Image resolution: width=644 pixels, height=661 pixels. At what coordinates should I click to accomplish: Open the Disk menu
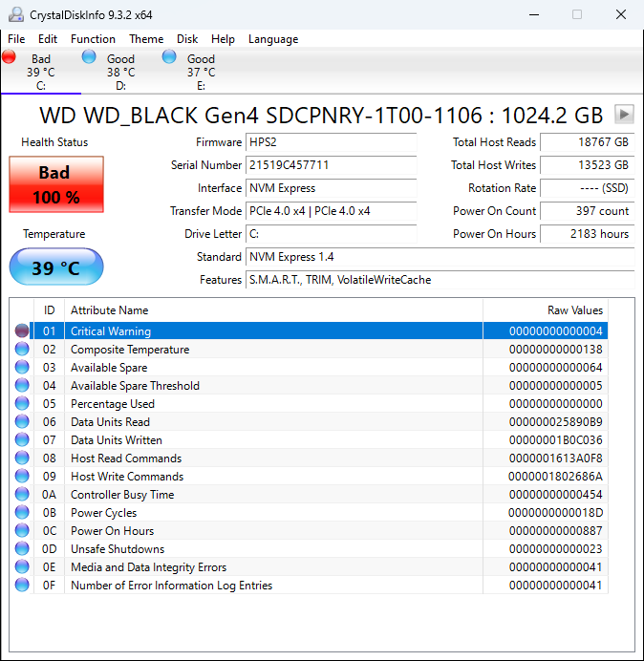point(187,39)
